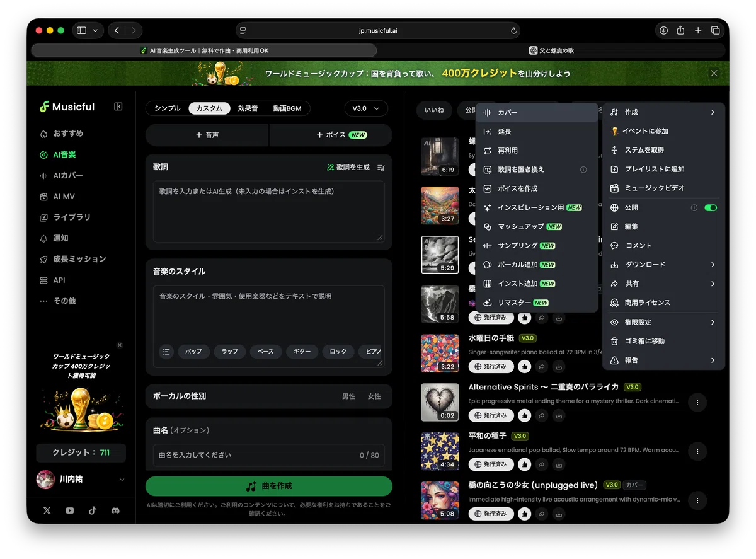This screenshot has width=756, height=559.
Task: Switch to 動画BGM mode
Action: coord(287,108)
